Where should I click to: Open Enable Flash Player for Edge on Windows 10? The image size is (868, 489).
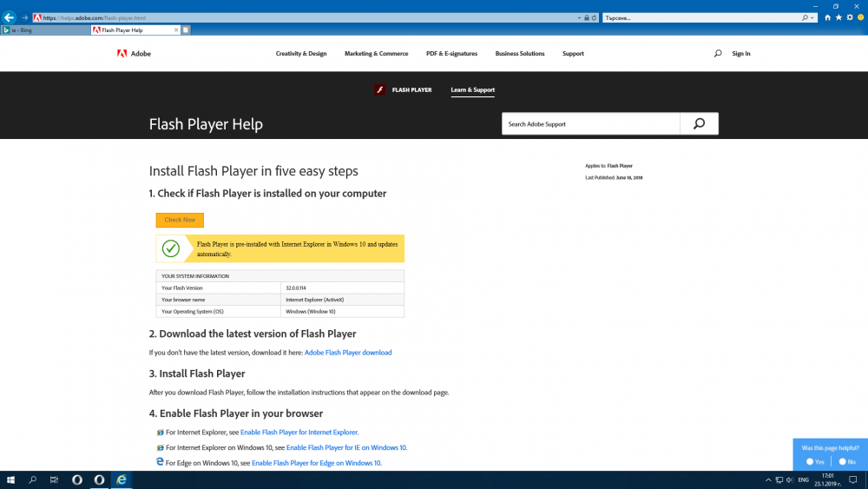coord(317,463)
